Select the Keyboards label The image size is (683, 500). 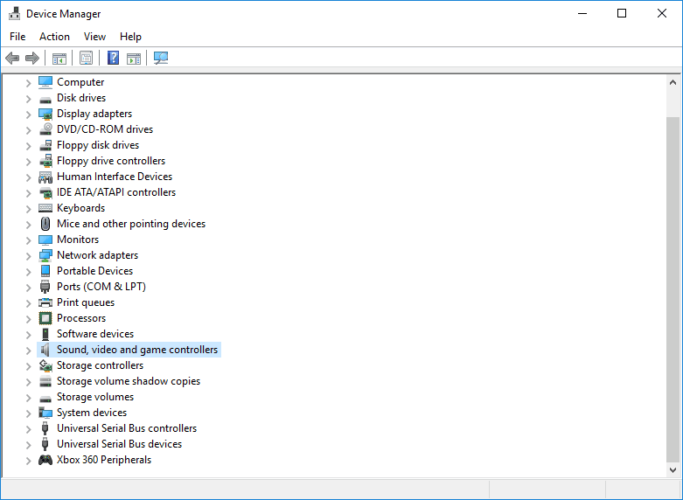click(81, 208)
